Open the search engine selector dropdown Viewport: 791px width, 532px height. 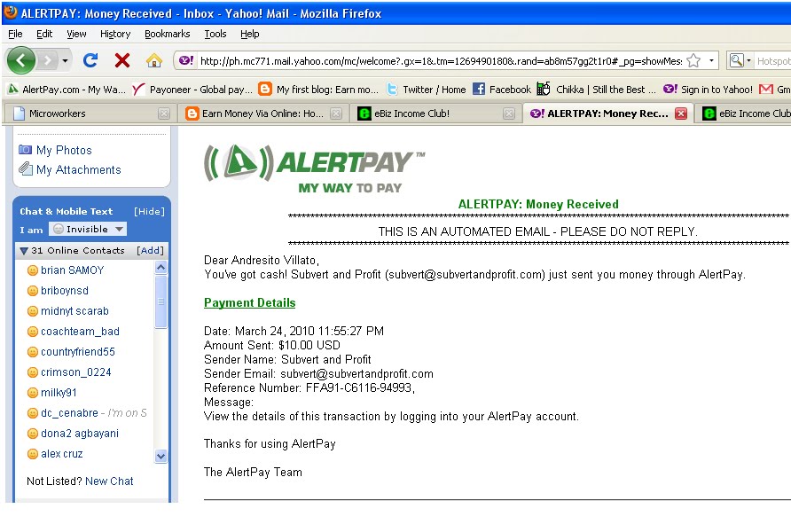click(x=740, y=60)
